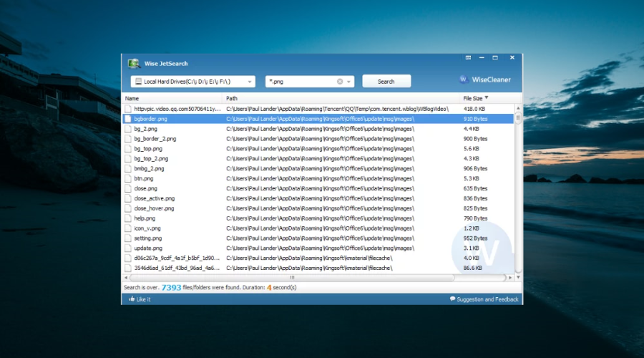Viewport: 644px width, 358px height.
Task: Click the horizontal scrollbar left arrow
Action: (x=126, y=277)
